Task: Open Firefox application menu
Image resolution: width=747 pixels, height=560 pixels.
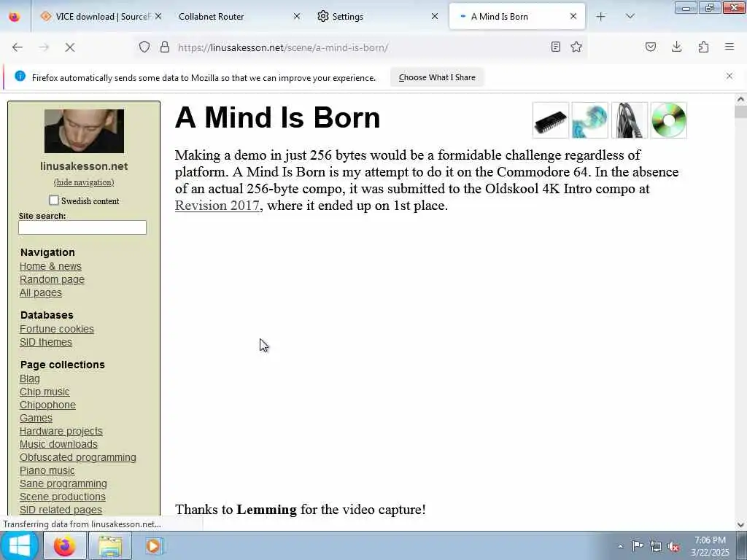Action: click(x=729, y=47)
